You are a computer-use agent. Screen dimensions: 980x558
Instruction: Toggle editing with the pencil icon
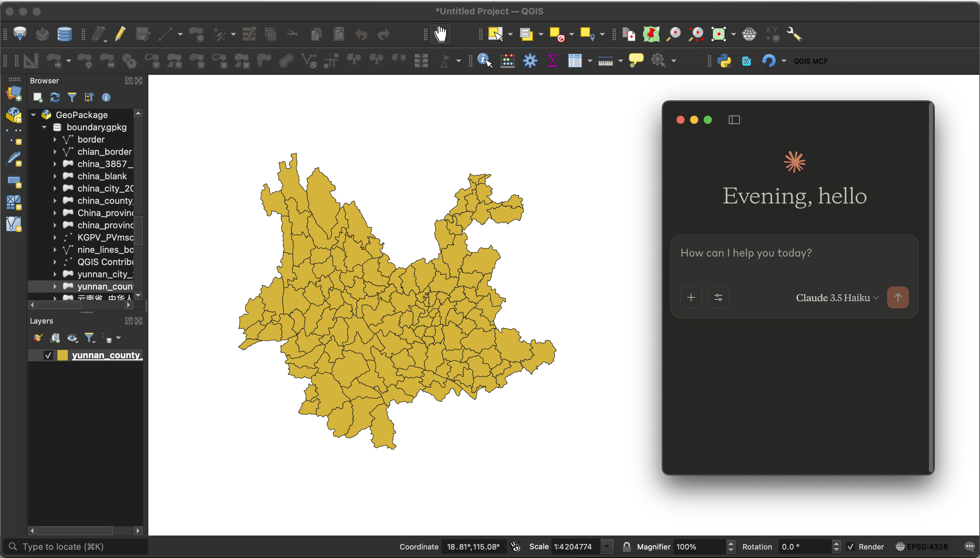click(120, 34)
